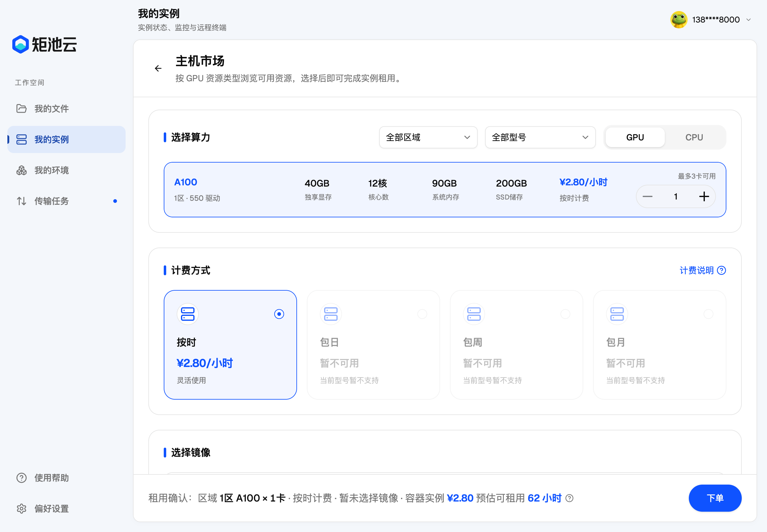Click the server icon on 包周 card

coord(474,314)
